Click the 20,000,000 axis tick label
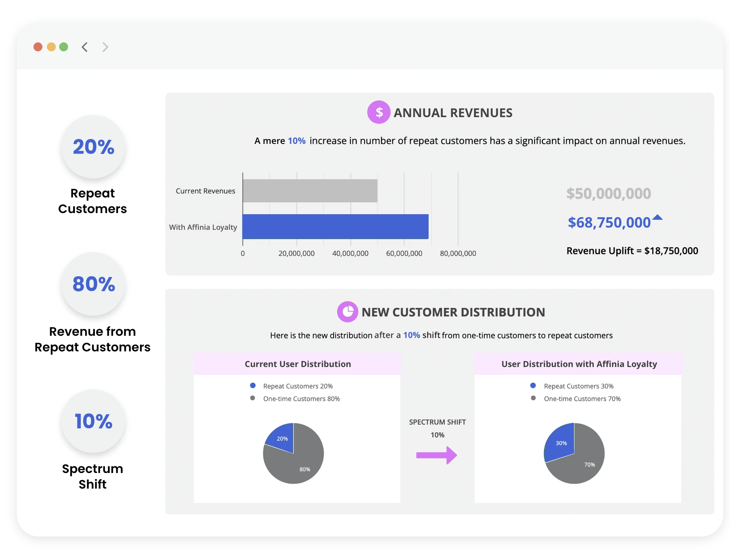The image size is (730, 560). coord(297,253)
